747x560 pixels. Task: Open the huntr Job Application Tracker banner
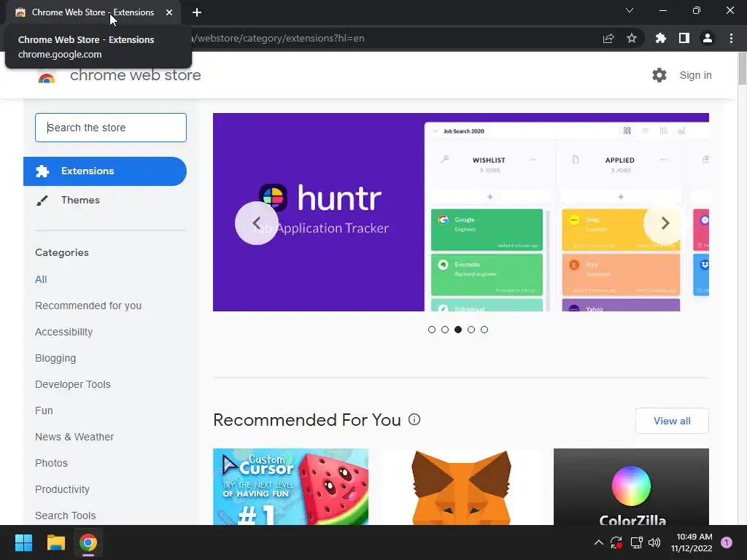461,212
